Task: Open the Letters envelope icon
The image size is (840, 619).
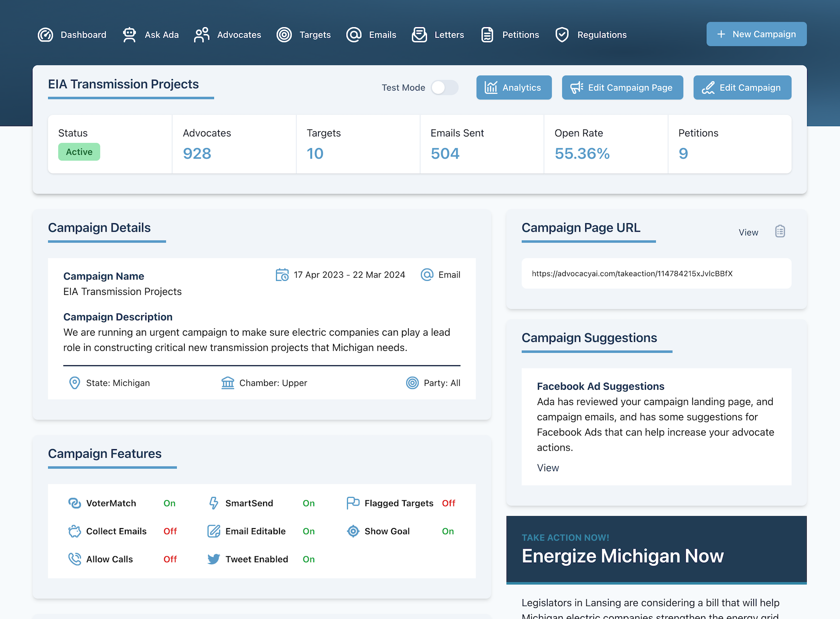Action: pos(419,35)
